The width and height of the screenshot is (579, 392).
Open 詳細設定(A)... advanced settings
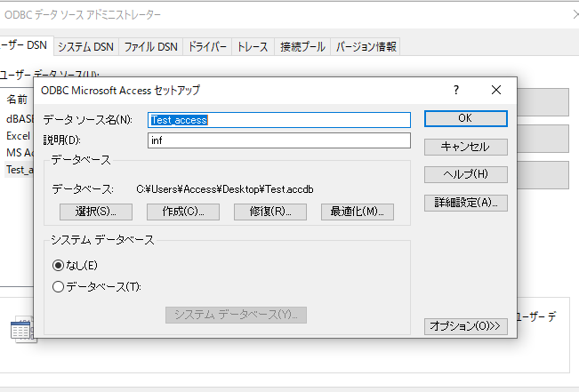pyautogui.click(x=466, y=203)
